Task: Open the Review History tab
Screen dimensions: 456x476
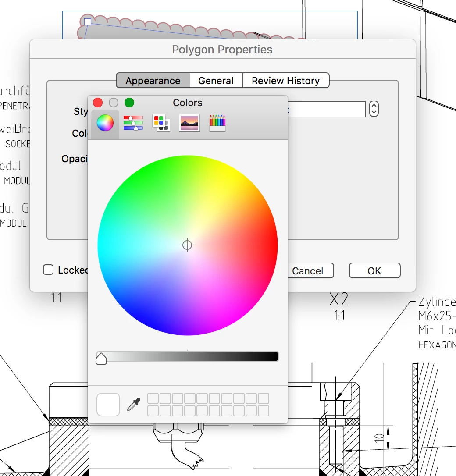Action: [286, 81]
